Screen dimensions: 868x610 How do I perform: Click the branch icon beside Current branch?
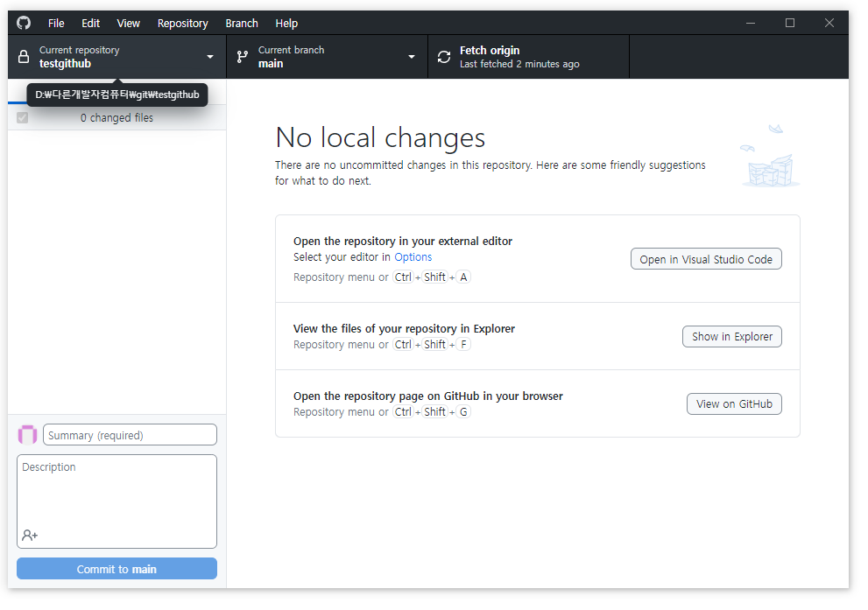coord(243,56)
